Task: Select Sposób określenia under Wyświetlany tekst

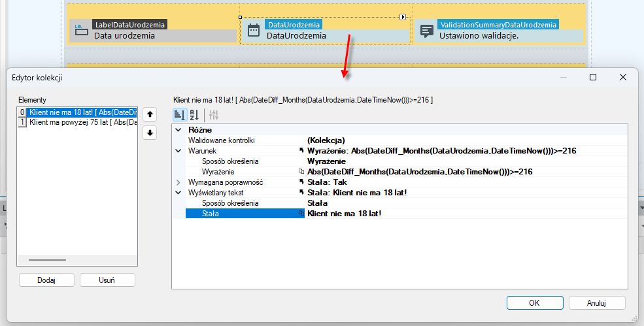Action: pos(230,203)
